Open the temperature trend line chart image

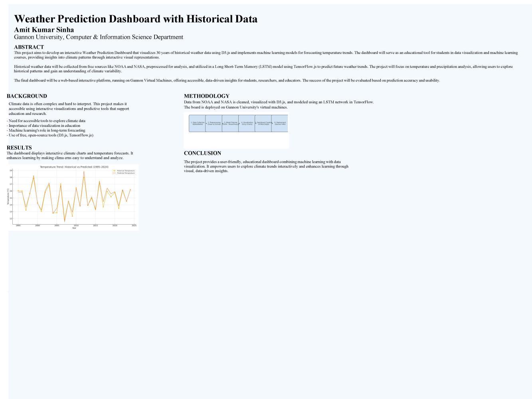(73, 197)
